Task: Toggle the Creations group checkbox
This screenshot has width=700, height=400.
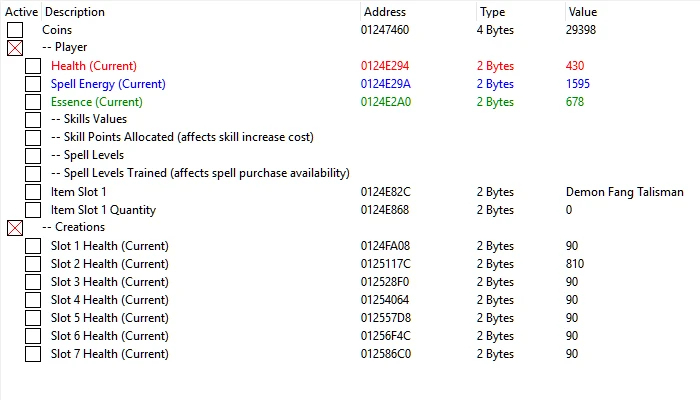Action: click(x=15, y=228)
